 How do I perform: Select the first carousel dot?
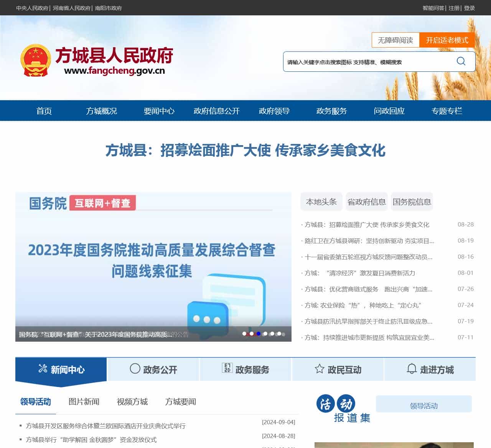tap(244, 334)
